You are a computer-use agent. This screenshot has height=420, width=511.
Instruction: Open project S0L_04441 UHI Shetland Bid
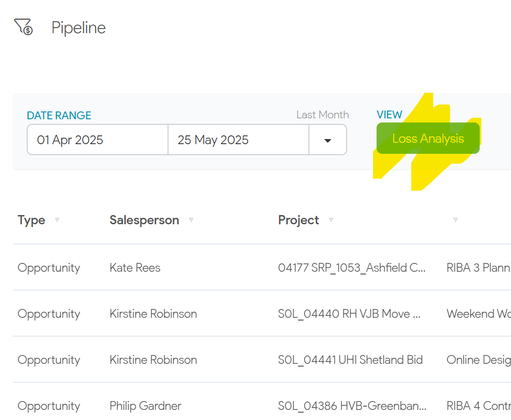[x=350, y=360]
